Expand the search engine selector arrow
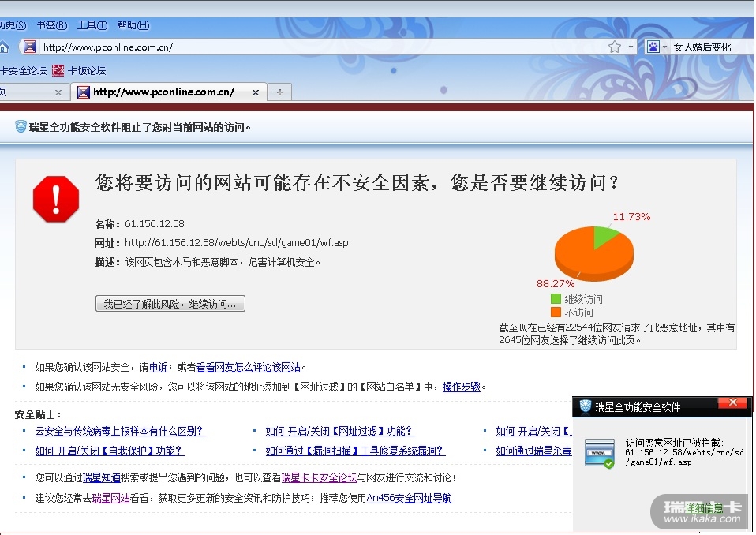This screenshot has width=756, height=535. pyautogui.click(x=665, y=47)
